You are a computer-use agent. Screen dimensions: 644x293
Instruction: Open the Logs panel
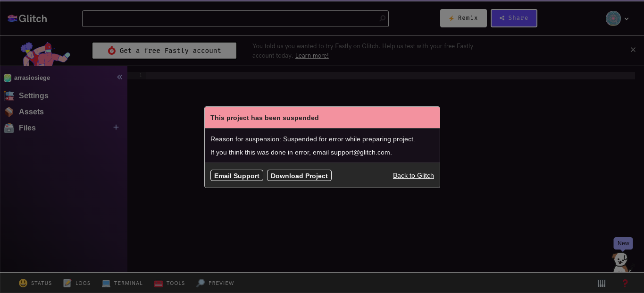pos(76,283)
